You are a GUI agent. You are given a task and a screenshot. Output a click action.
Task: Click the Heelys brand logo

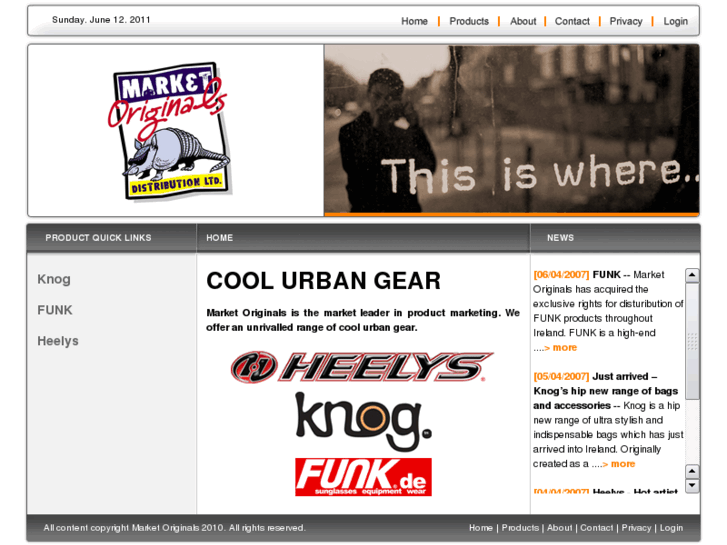[362, 367]
